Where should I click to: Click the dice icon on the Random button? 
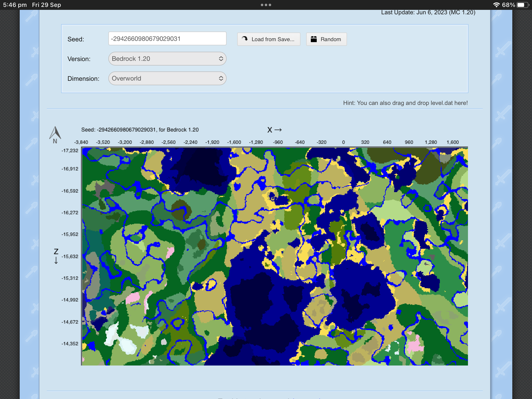(314, 39)
